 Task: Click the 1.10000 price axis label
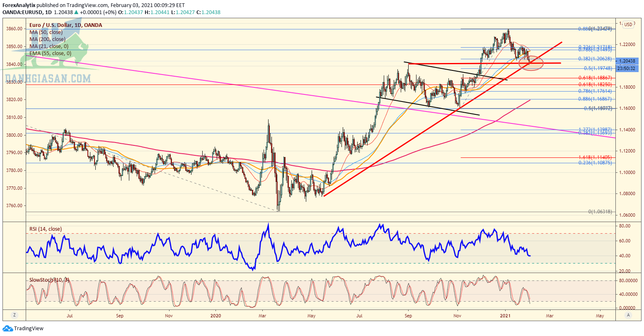(x=627, y=172)
